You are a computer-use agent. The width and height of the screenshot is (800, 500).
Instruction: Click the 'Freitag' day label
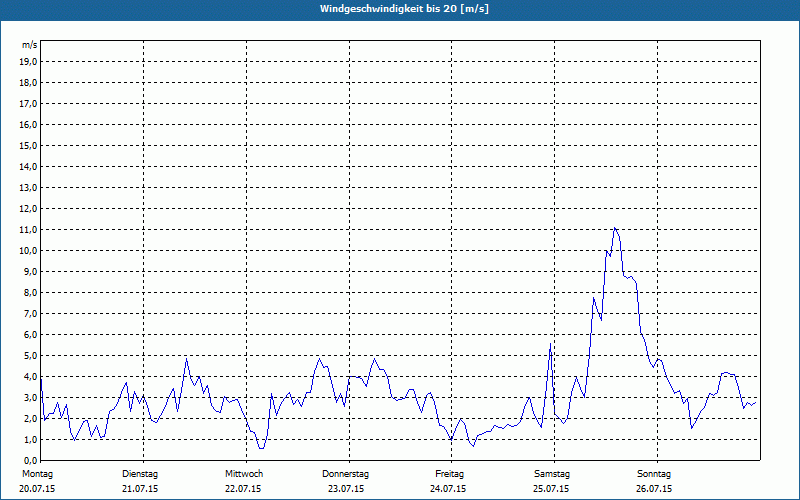coord(449,474)
